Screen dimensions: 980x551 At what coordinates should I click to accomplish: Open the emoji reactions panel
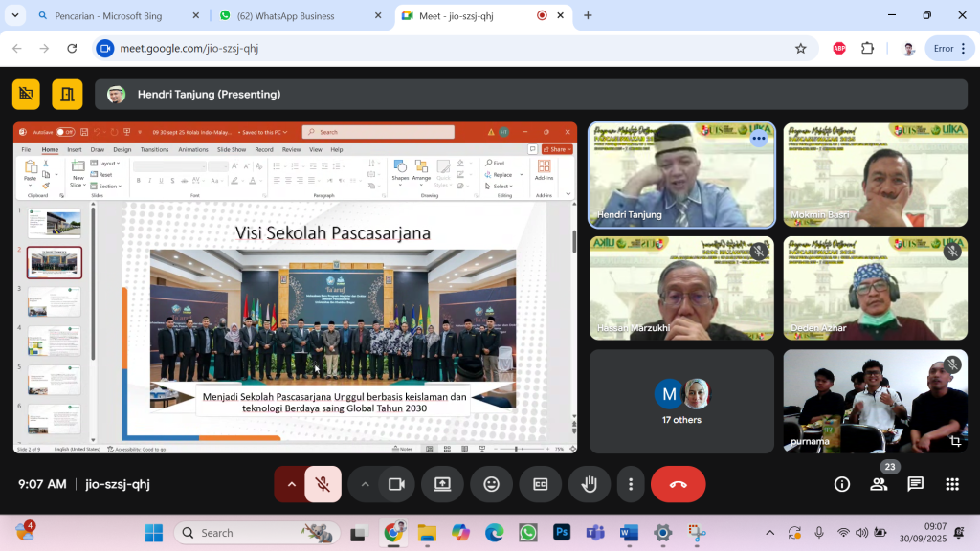[491, 484]
